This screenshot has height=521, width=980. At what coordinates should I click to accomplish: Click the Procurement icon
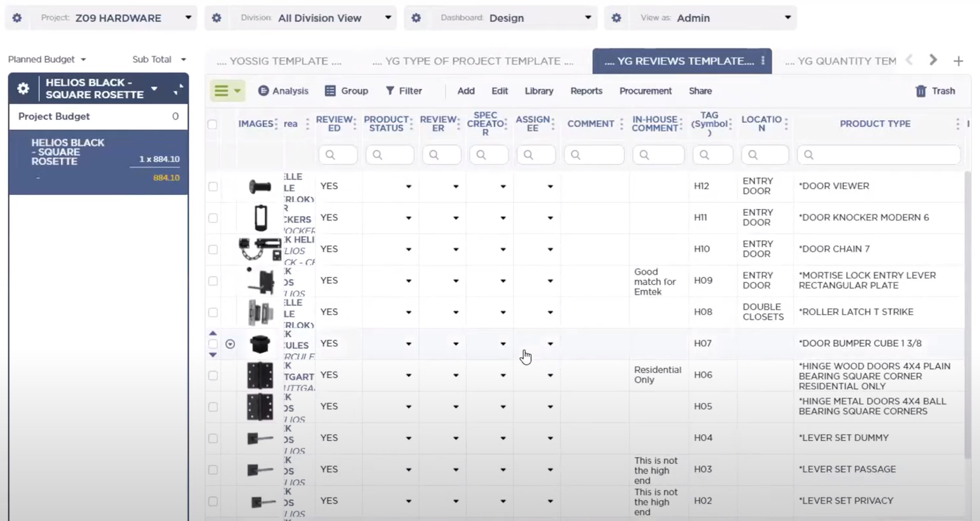click(x=645, y=91)
